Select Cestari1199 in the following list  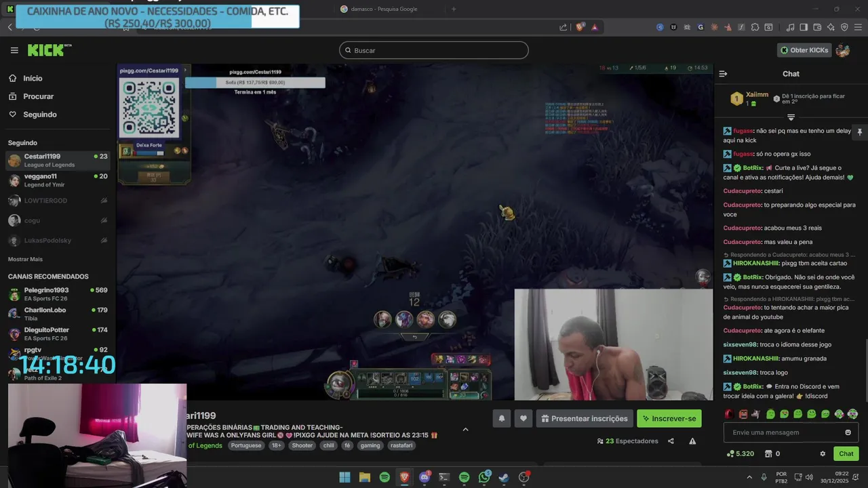[58, 160]
